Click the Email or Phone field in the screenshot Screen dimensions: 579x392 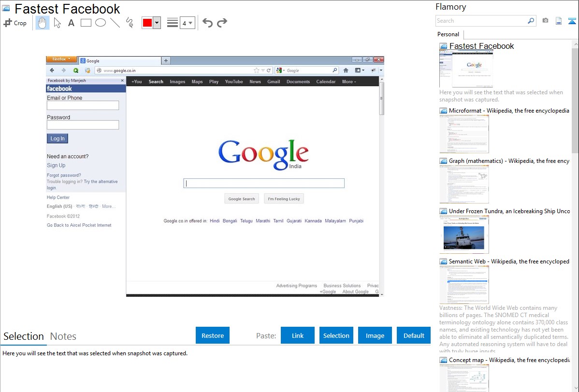(83, 105)
